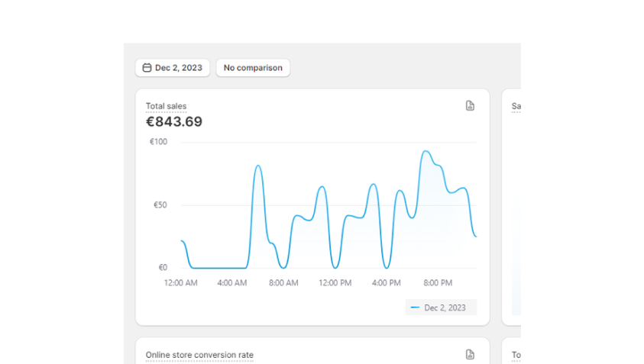Click the 12:00 PM axis label

(x=335, y=283)
